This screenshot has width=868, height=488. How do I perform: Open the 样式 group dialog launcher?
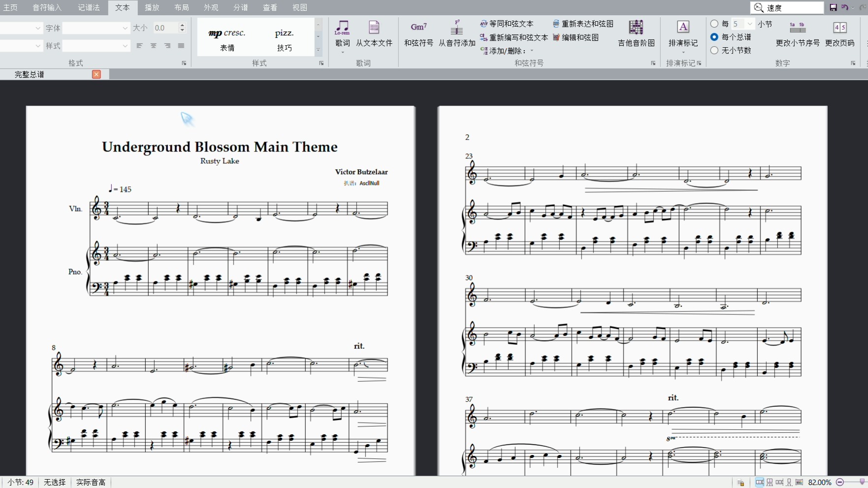[x=321, y=63]
